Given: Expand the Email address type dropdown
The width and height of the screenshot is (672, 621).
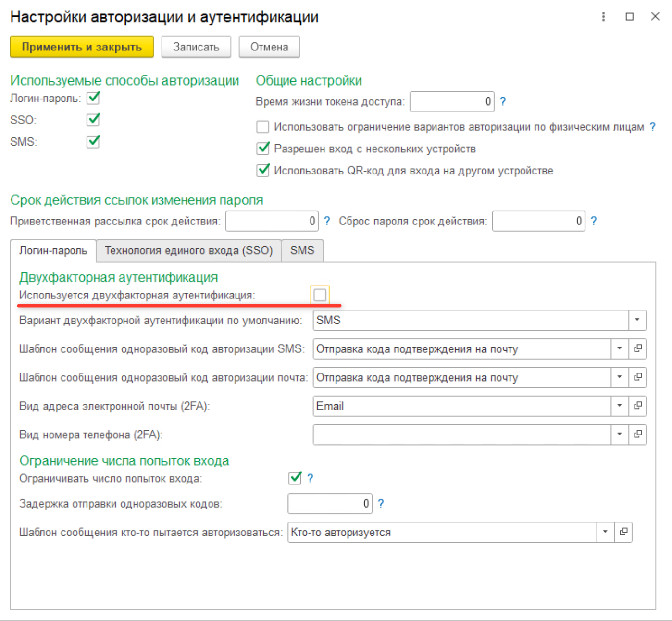Looking at the screenshot, I should (x=620, y=406).
